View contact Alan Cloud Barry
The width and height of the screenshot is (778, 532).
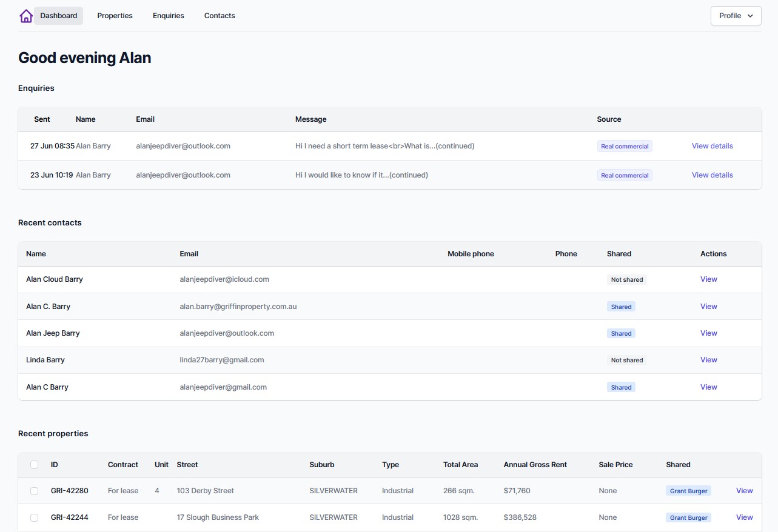708,279
